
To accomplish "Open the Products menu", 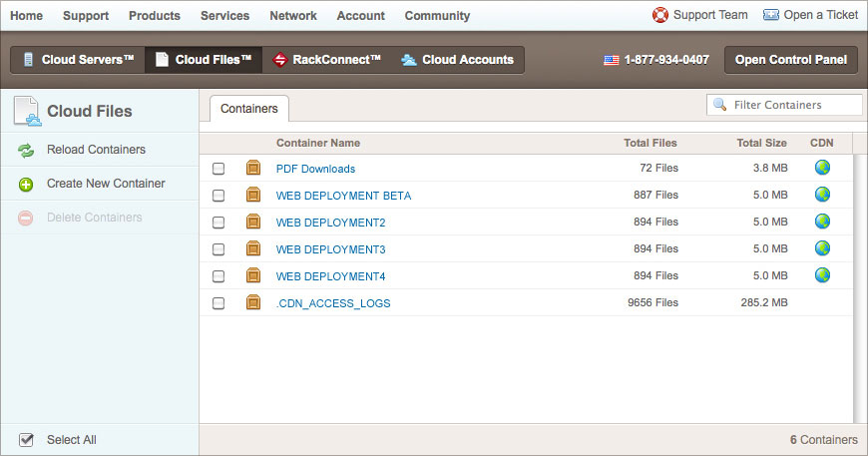I will click(155, 16).
